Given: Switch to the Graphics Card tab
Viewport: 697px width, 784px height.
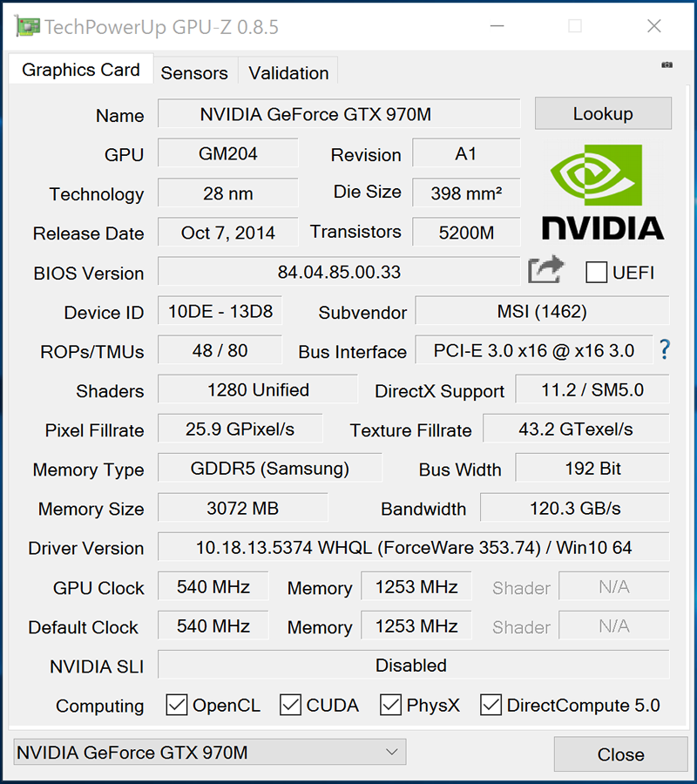Looking at the screenshot, I should pyautogui.click(x=81, y=70).
